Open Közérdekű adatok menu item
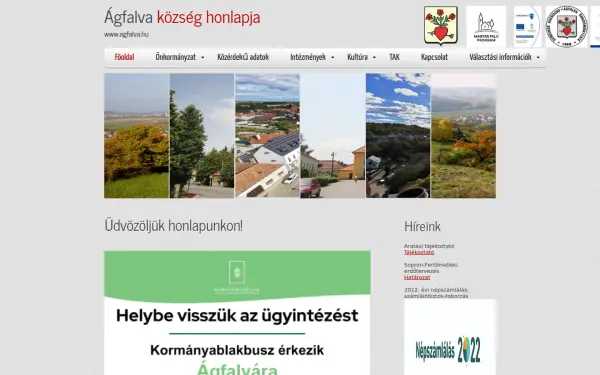This screenshot has width=600, height=375. click(243, 57)
